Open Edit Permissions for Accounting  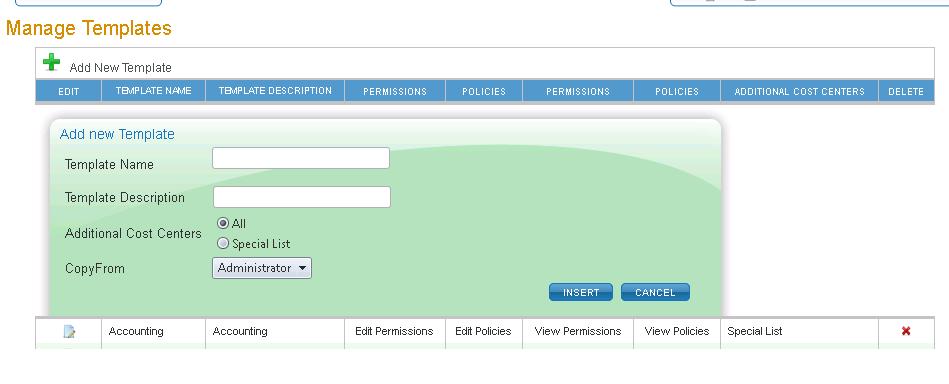(x=394, y=331)
